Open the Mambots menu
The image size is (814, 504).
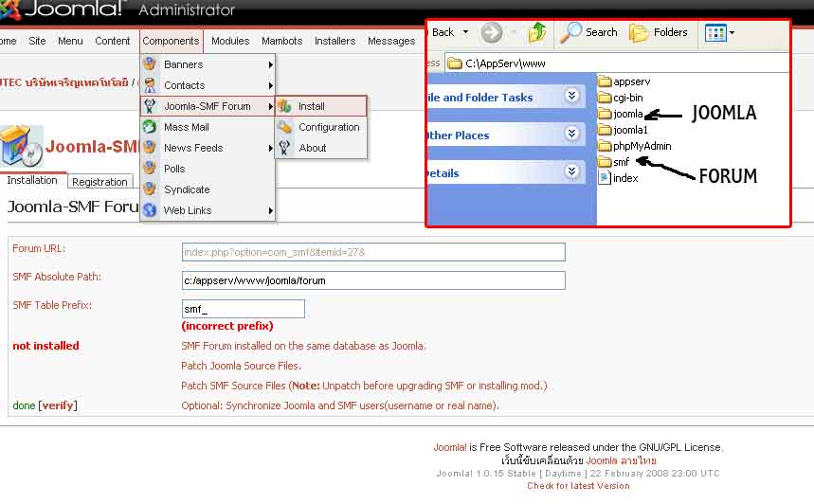(281, 41)
